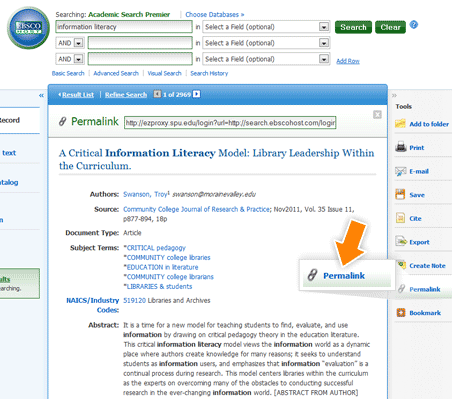452x399 pixels.
Task: Click Add to folder text link
Action: [x=429, y=124]
